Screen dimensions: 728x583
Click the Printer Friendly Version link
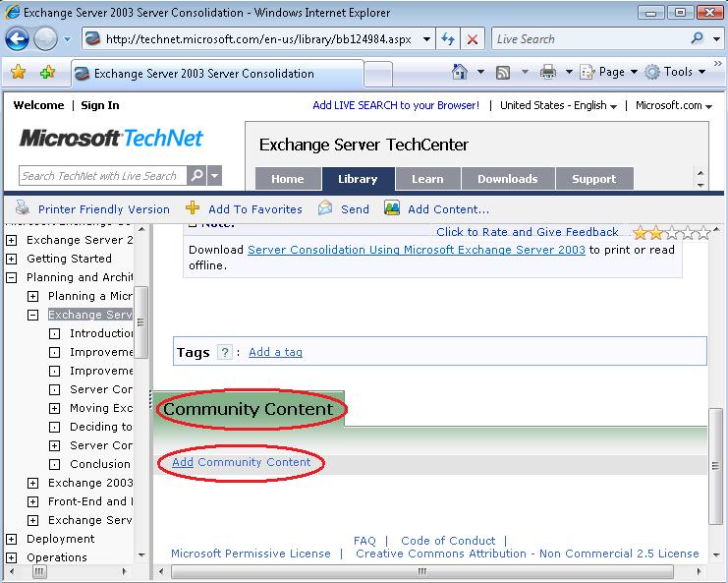104,209
